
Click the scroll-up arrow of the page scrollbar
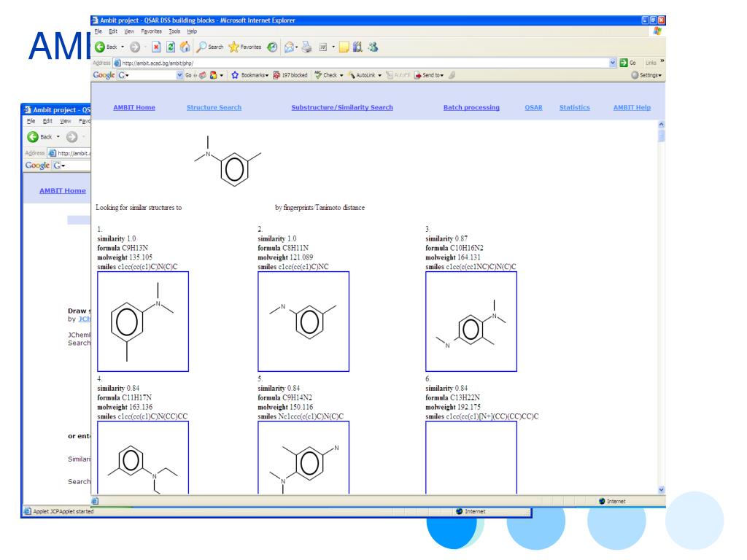click(x=661, y=124)
